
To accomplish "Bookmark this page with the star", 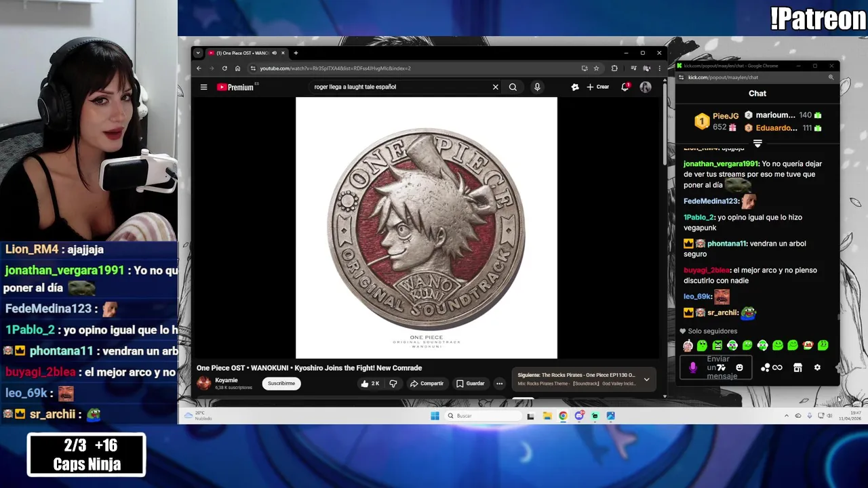I will pyautogui.click(x=596, y=68).
